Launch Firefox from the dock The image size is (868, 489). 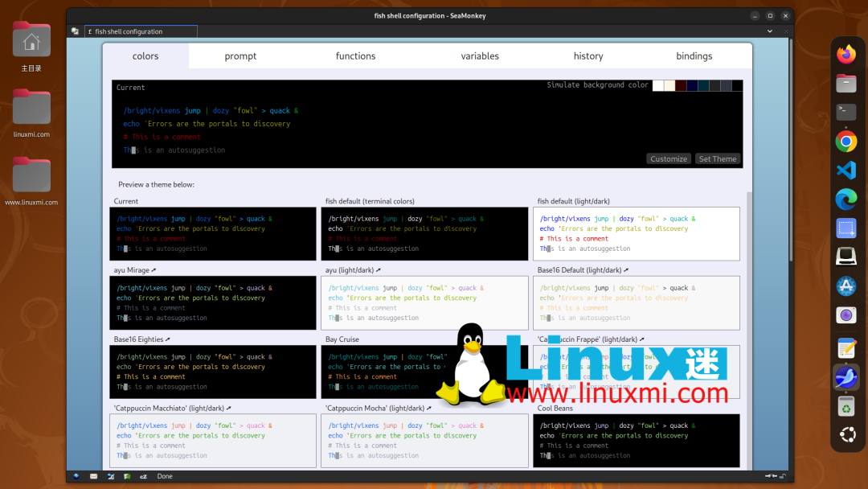(846, 55)
